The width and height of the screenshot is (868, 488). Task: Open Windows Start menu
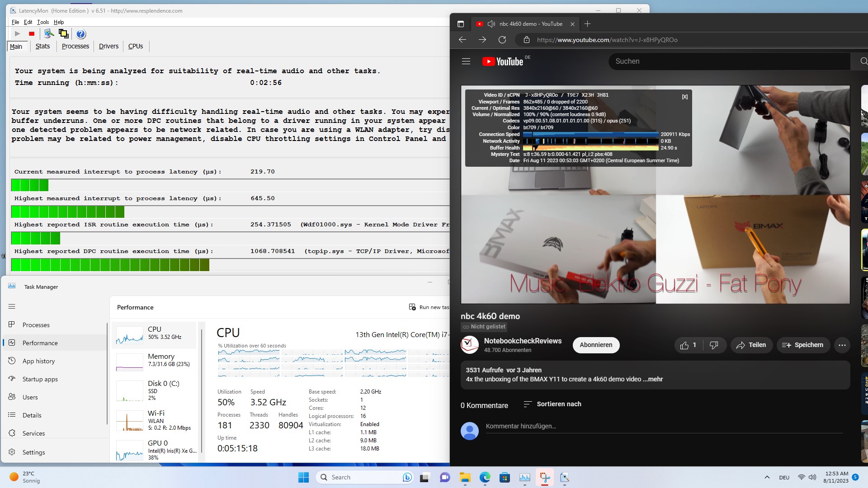pyautogui.click(x=303, y=477)
